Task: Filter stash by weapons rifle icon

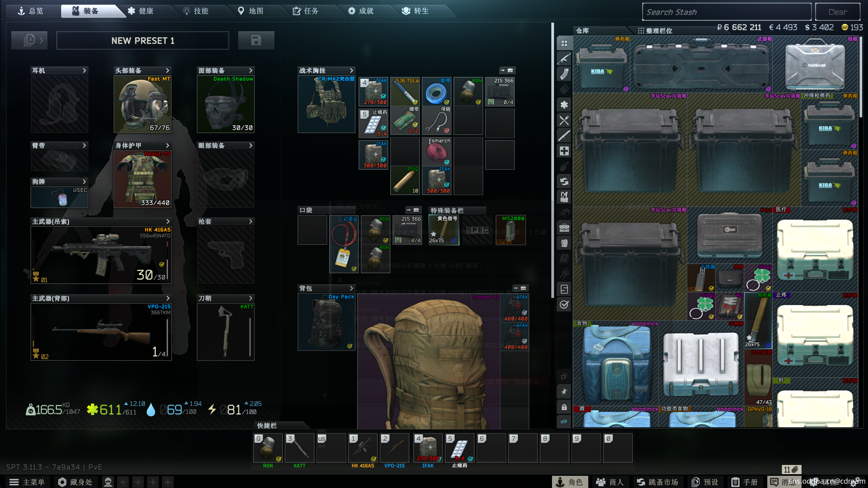Action: [564, 59]
